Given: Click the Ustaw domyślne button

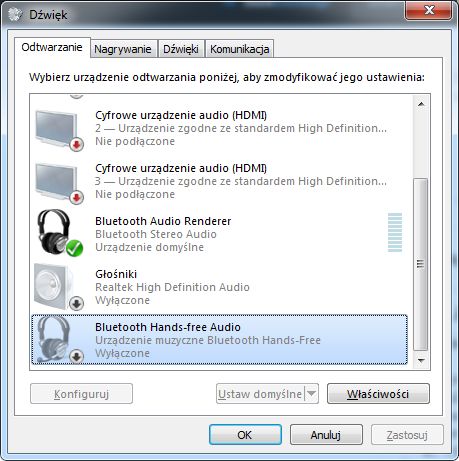Looking at the screenshot, I should tap(260, 394).
